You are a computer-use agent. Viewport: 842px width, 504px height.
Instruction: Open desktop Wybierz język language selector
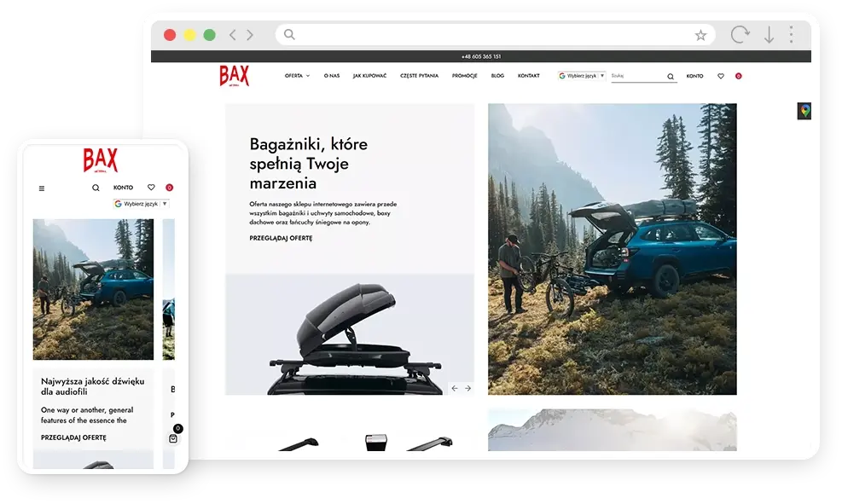(582, 76)
